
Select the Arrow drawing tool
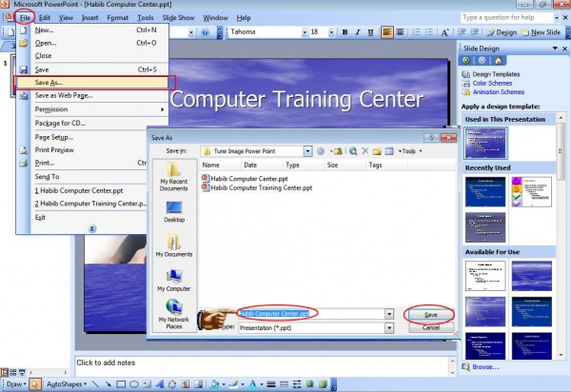pyautogui.click(x=108, y=384)
